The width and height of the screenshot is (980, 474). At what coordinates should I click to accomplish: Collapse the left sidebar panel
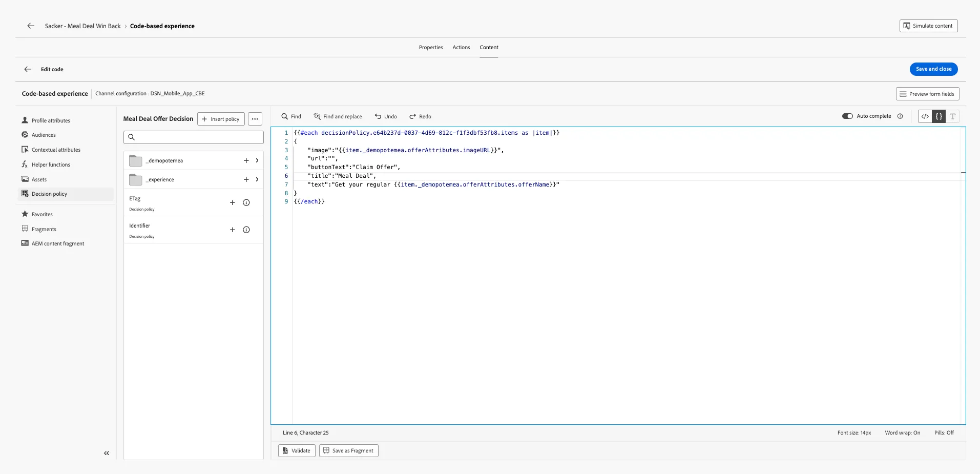pos(107,453)
